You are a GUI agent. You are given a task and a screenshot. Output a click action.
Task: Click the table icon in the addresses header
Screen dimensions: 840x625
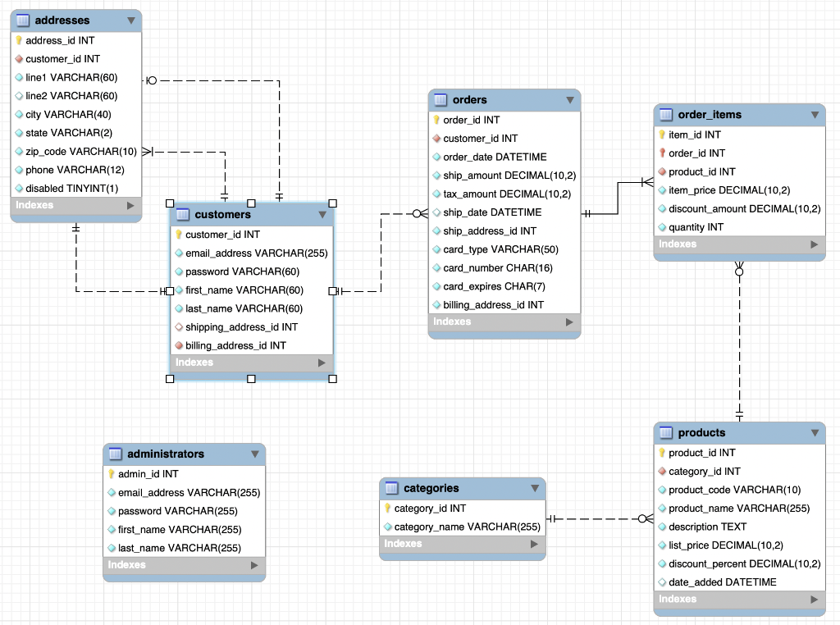click(x=21, y=20)
